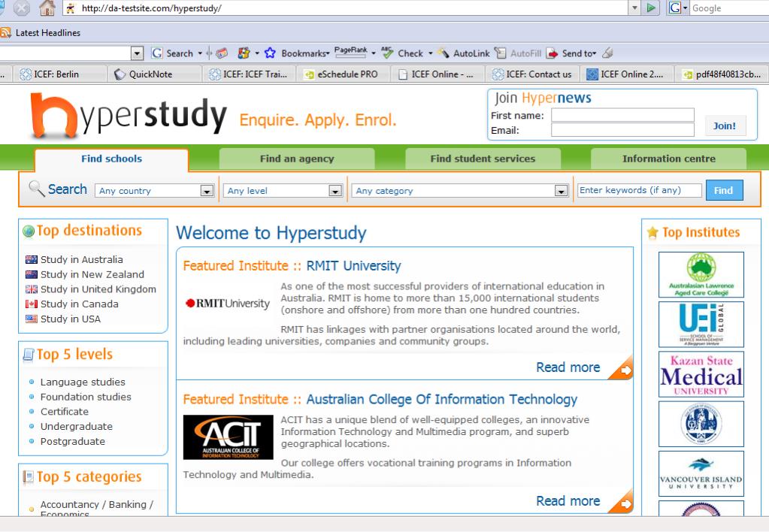Open the Any category dropdown

point(460,191)
